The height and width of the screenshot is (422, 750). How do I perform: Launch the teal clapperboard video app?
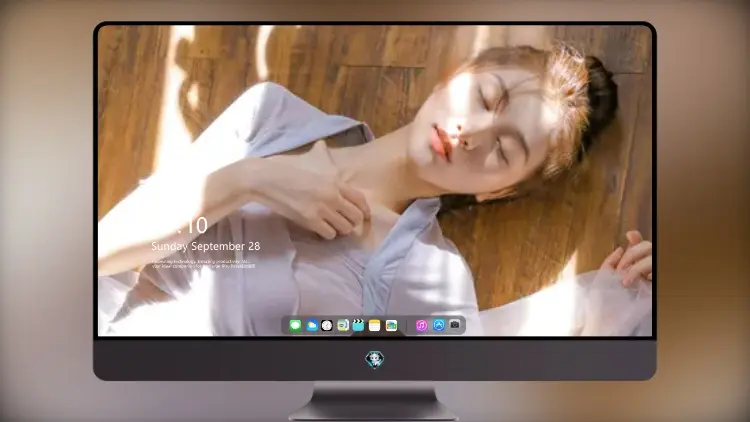coord(359,325)
